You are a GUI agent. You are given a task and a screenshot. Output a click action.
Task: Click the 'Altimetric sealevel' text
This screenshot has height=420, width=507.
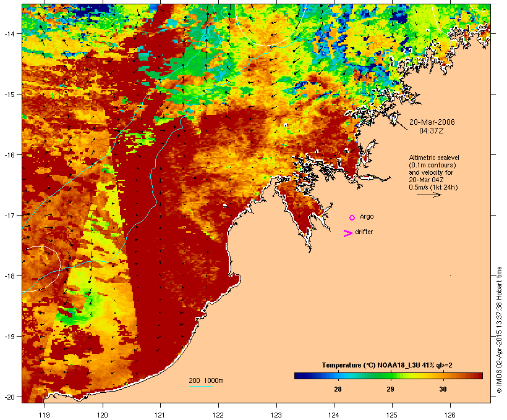(x=434, y=157)
